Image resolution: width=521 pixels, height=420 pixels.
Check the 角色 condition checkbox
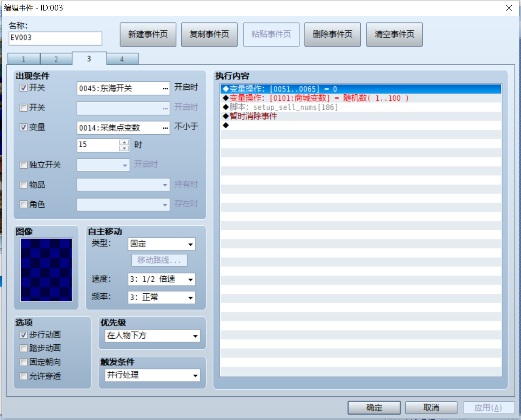click(x=23, y=204)
